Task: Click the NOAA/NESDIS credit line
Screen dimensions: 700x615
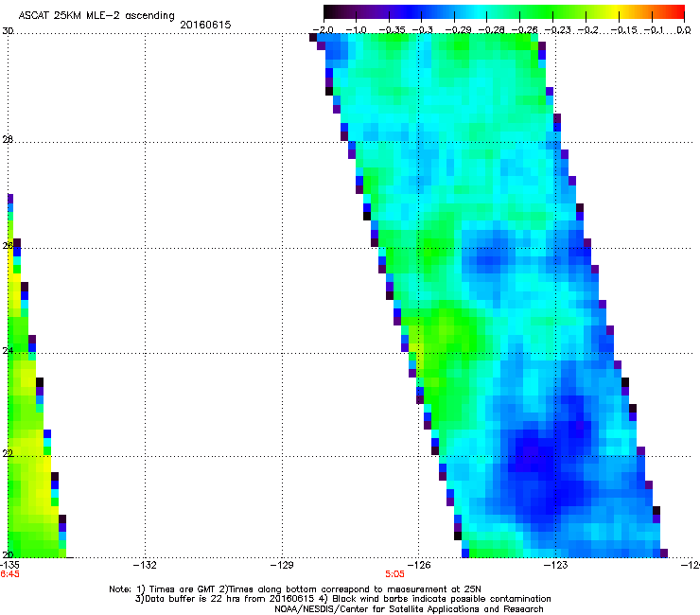Action: click(409, 609)
